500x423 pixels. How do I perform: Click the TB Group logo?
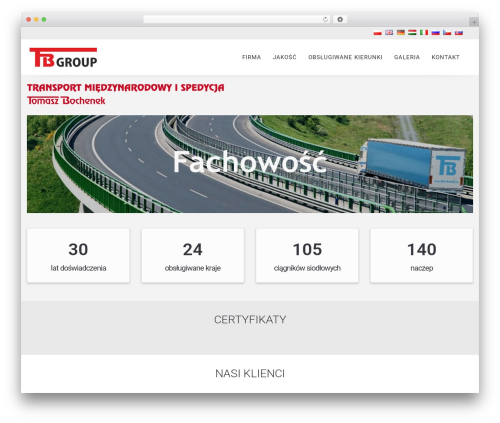[63, 57]
